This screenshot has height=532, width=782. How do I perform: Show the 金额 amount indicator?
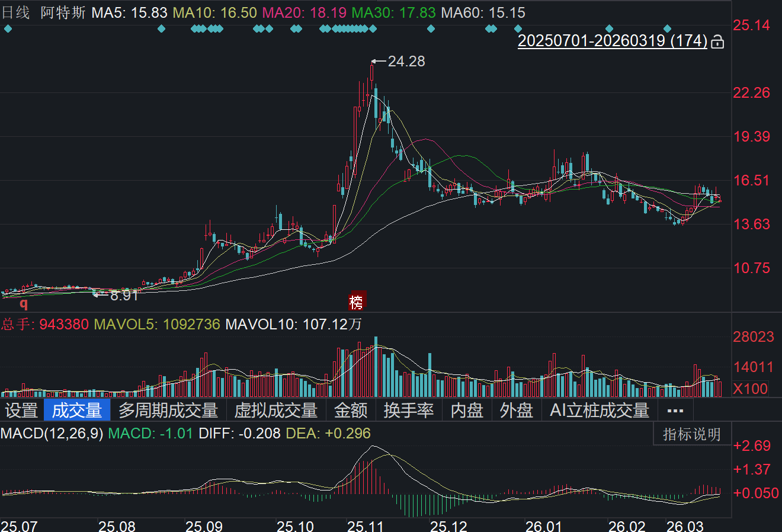click(351, 410)
